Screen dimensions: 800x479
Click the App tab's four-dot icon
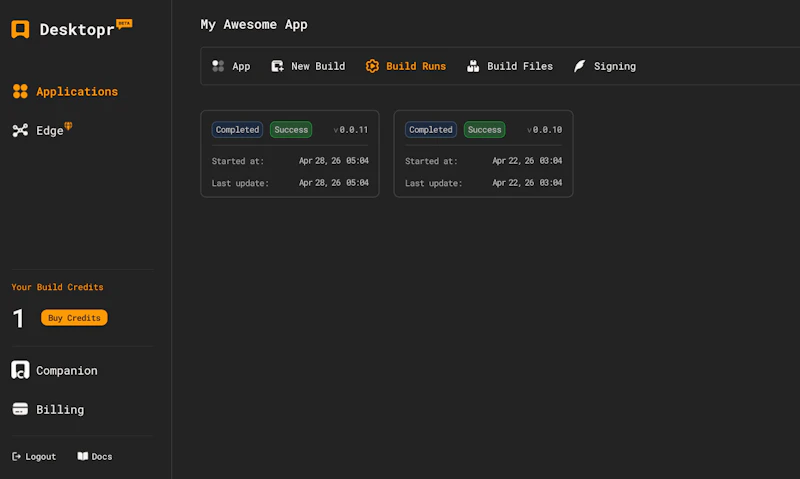click(218, 66)
